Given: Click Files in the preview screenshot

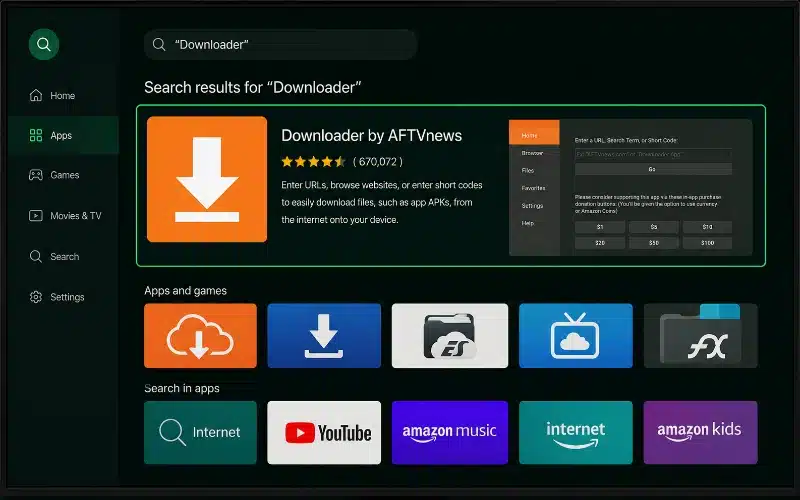Looking at the screenshot, I should point(528,170).
